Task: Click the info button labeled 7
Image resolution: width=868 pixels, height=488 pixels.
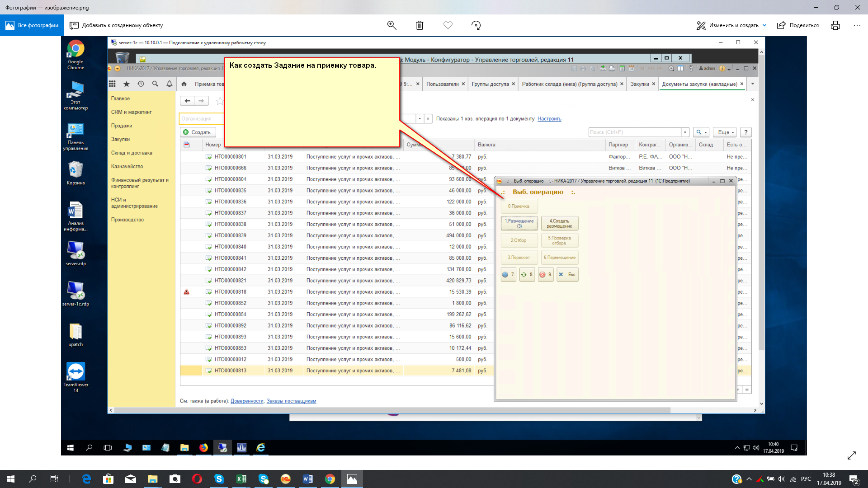Action: [508, 274]
